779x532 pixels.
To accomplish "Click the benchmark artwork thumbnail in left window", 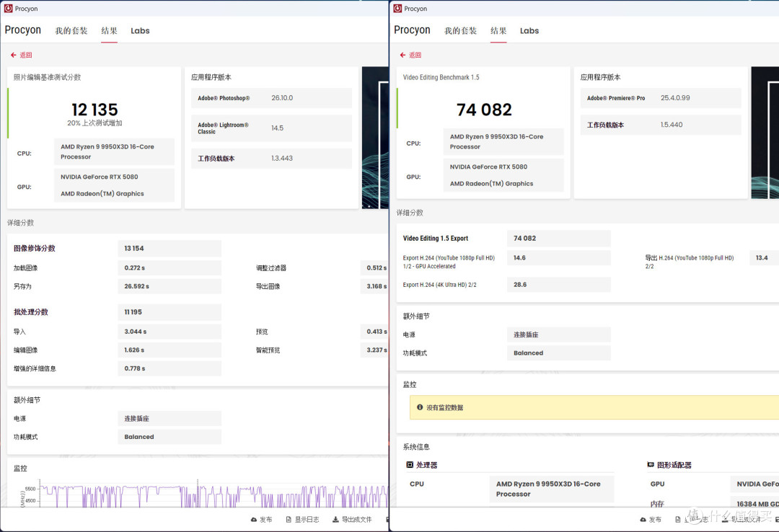I will (375, 138).
